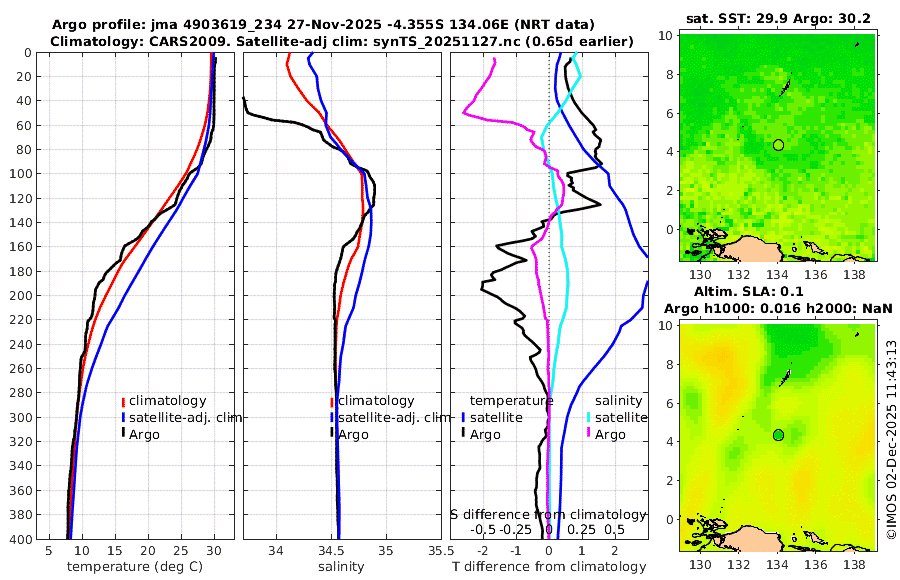Click blue temperature satellite legend marker in difference panel

click(464, 417)
